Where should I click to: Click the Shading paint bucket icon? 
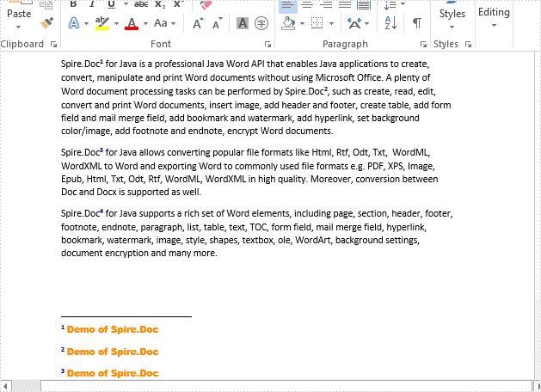[x=288, y=23]
